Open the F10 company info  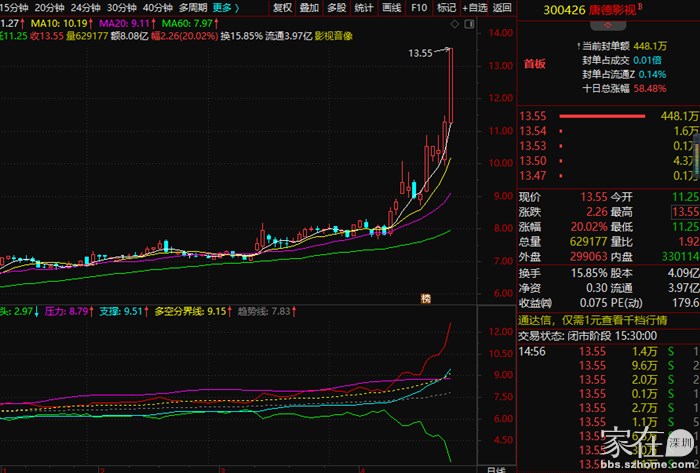(419, 7)
